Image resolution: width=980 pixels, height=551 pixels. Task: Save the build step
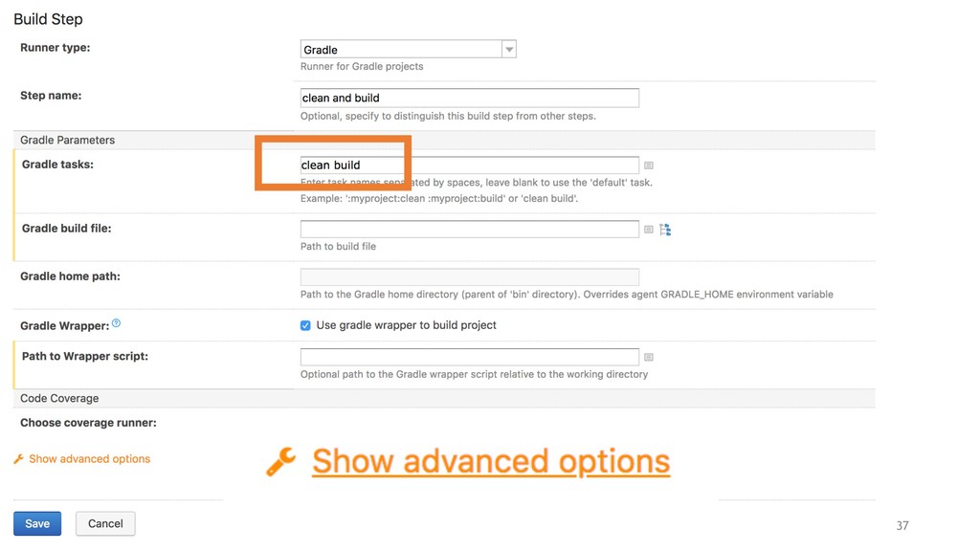click(x=37, y=523)
